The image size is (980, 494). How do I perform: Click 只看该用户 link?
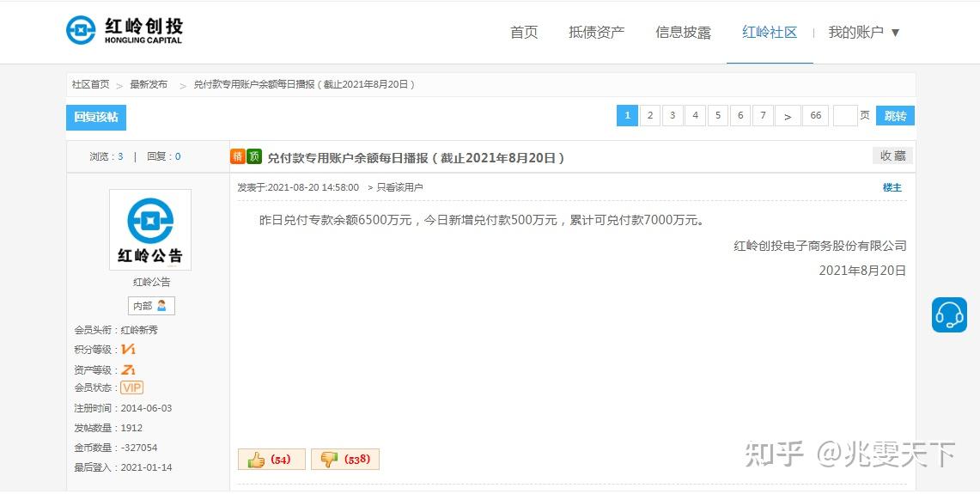click(399, 187)
